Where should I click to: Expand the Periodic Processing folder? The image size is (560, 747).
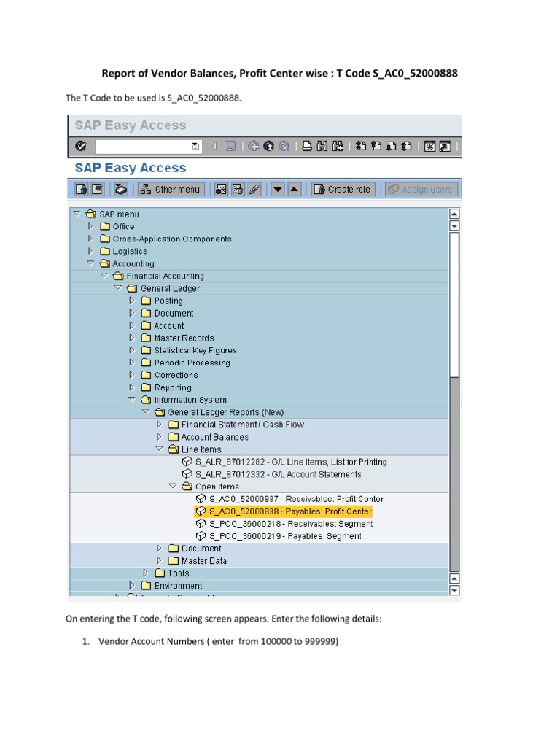[132, 363]
